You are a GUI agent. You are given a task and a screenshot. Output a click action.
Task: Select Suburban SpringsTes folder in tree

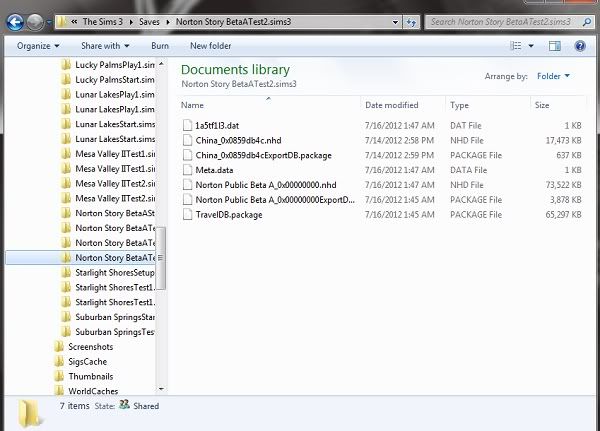click(x=115, y=332)
